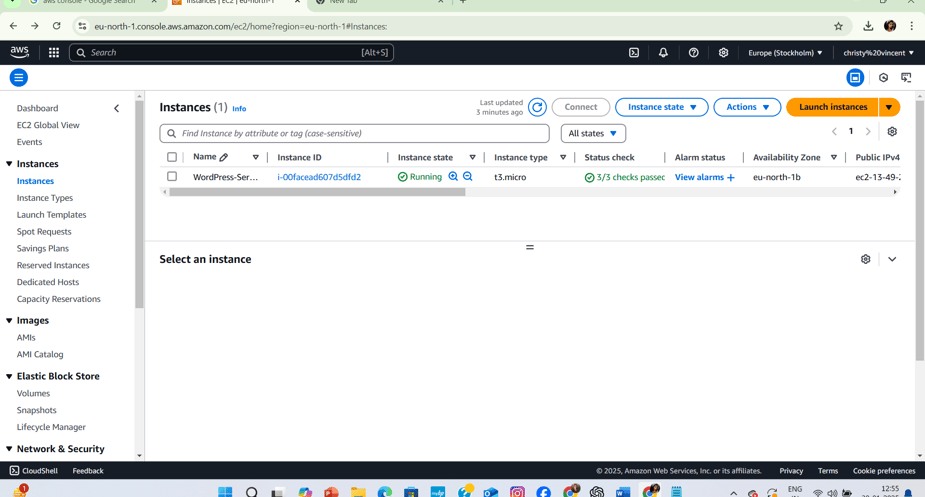Sort by Instance state column arrow
925x497 pixels.
point(473,157)
